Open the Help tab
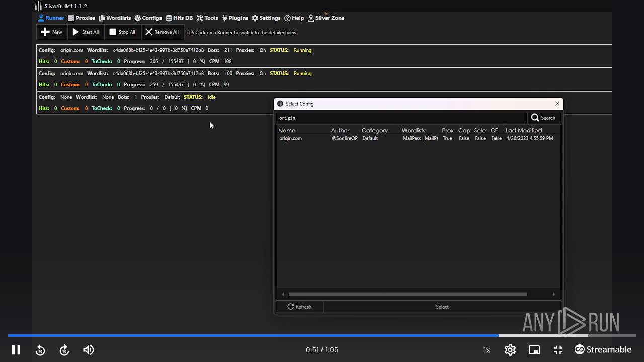Image resolution: width=644 pixels, height=362 pixels. coord(294,18)
